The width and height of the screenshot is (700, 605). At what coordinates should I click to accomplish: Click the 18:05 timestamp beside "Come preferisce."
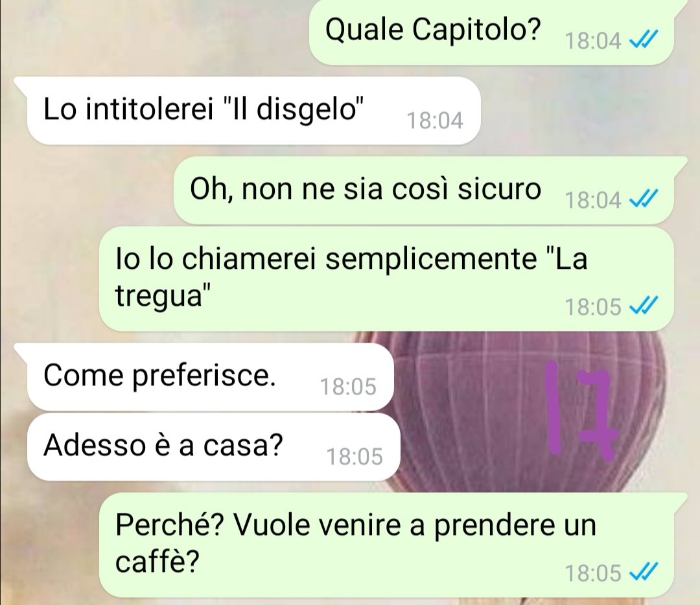(x=348, y=386)
